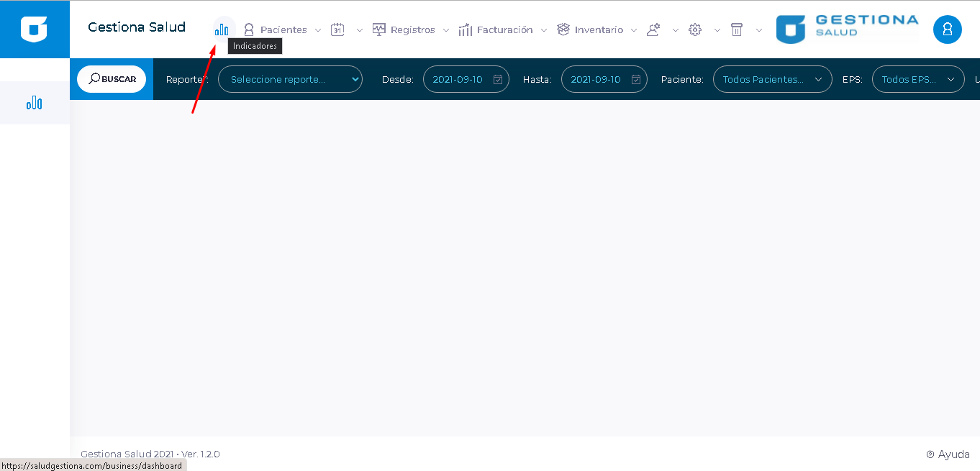The width and height of the screenshot is (980, 471).
Task: Click the BUSCAR button
Action: coord(112,79)
